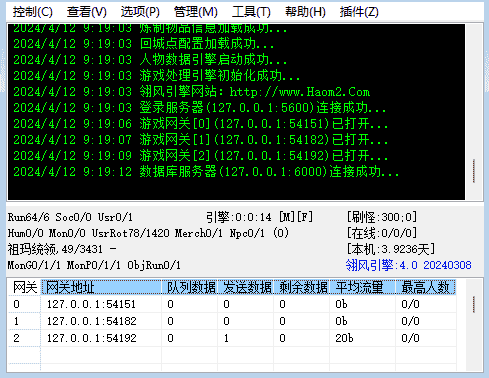Click log line 游戏处理引擎初始化成功
Image resolution: width=489 pixels, height=378 pixels.
tap(157, 76)
